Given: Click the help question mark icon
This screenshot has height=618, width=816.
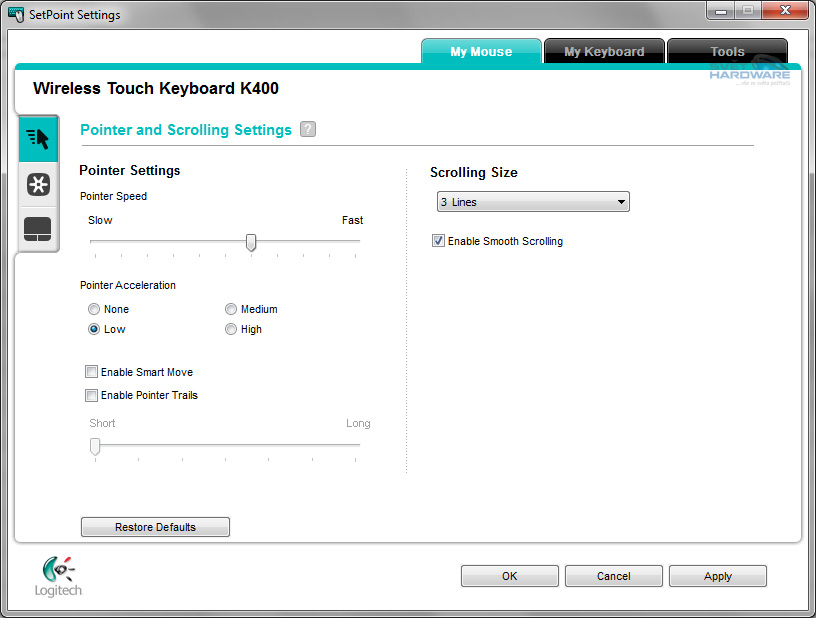Looking at the screenshot, I should pyautogui.click(x=308, y=129).
